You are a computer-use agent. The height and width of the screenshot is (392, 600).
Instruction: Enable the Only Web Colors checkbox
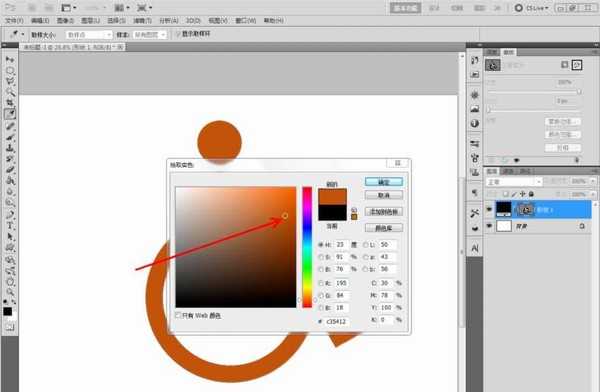tap(178, 315)
